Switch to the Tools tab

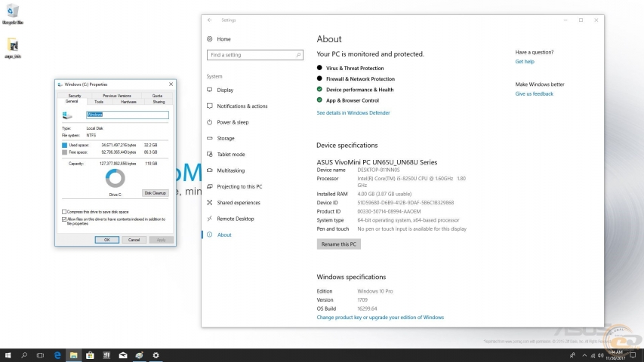[x=99, y=102]
